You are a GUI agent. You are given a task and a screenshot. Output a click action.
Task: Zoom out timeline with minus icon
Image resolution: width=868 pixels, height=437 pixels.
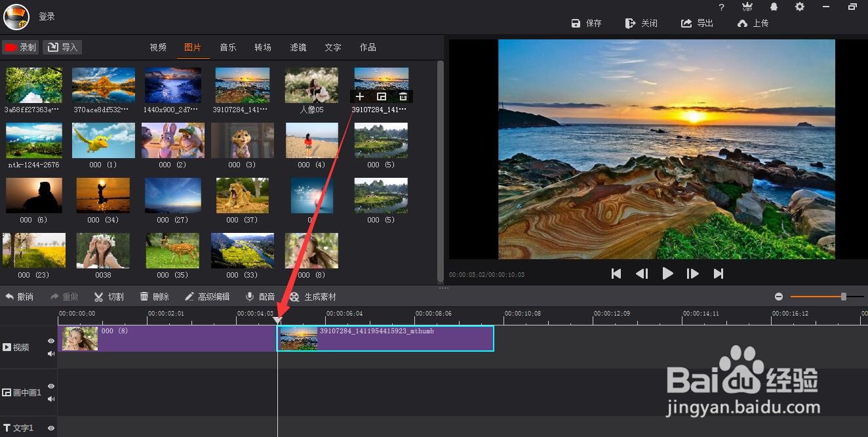coord(779,297)
